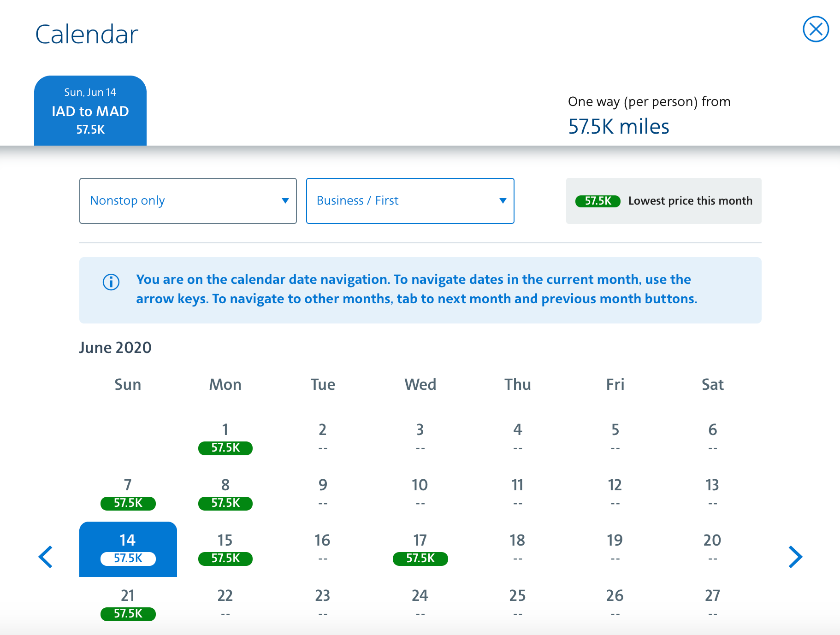Screen dimensions: 840x635
Task: Click the highlighted June 14 date
Action: [x=128, y=549]
